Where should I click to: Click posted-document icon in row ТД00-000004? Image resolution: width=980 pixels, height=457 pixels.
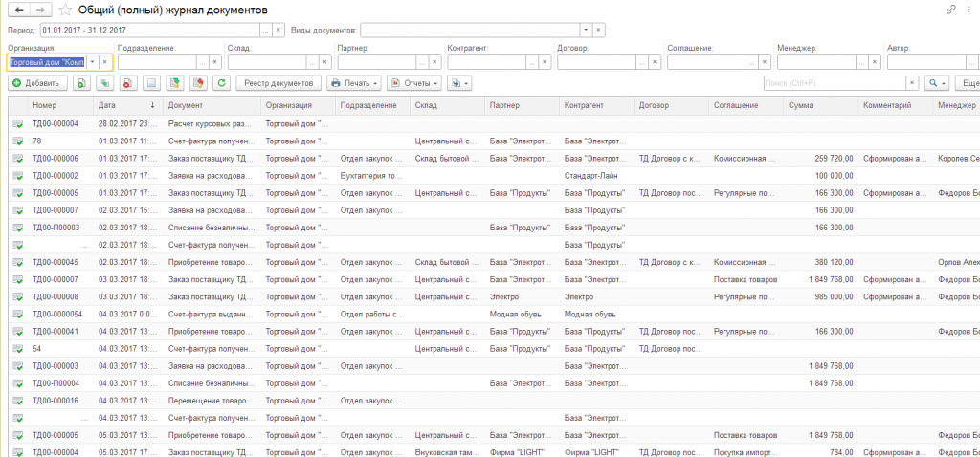(x=17, y=124)
